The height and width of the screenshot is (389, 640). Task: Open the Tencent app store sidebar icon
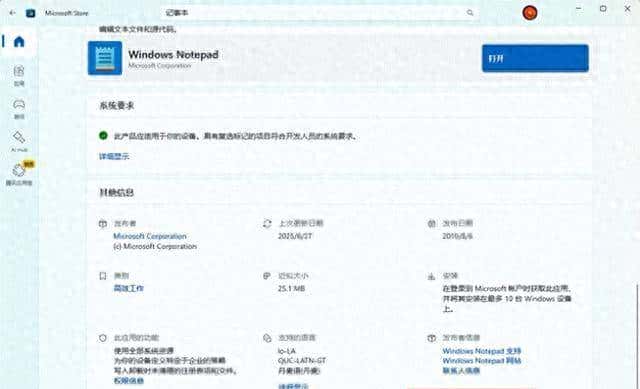(x=19, y=174)
